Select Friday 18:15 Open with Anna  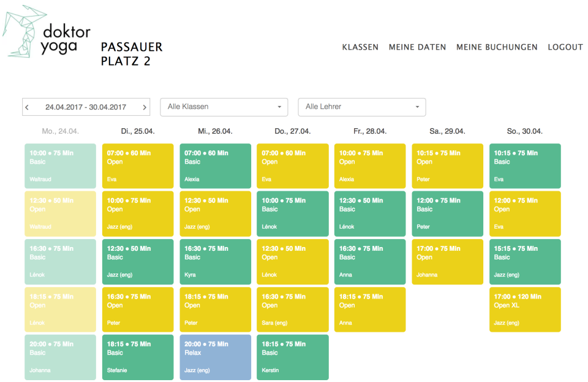pos(370,309)
